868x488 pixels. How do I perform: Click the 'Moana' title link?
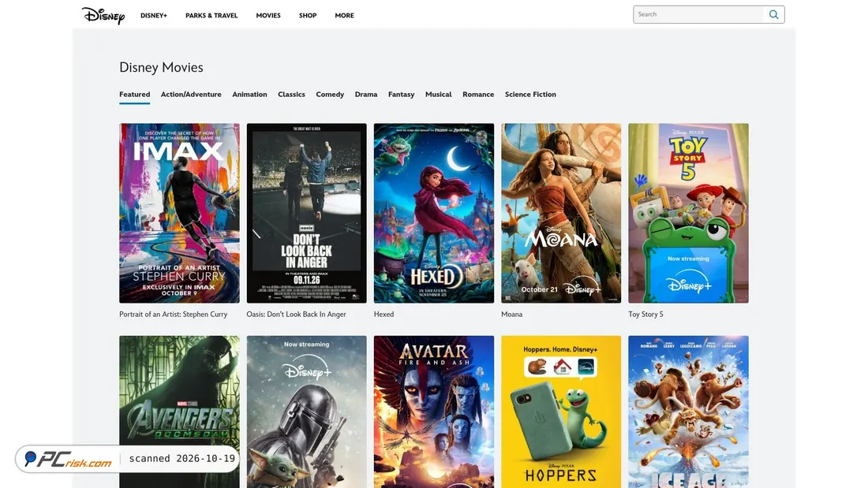tap(511, 315)
